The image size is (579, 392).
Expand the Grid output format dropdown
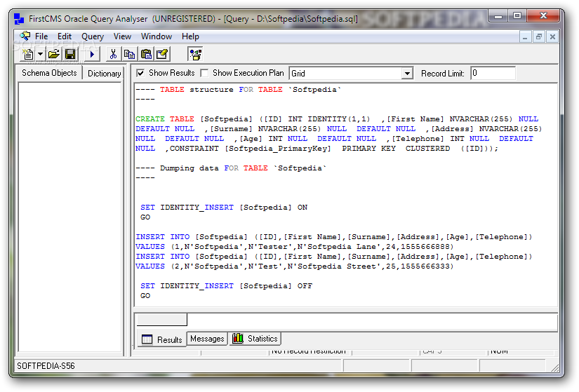(406, 74)
